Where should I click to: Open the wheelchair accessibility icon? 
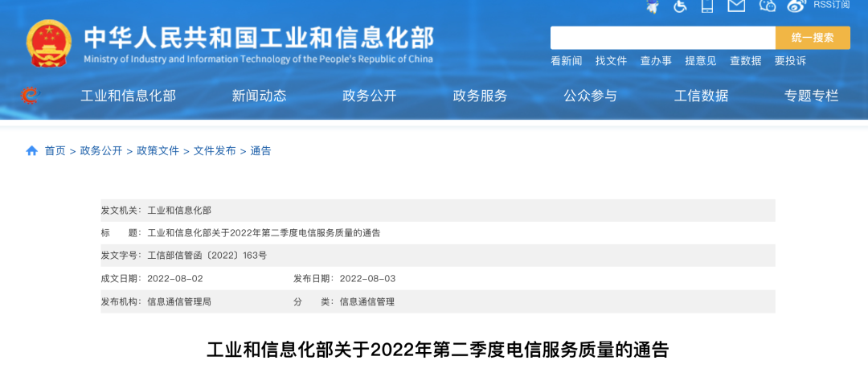681,6
